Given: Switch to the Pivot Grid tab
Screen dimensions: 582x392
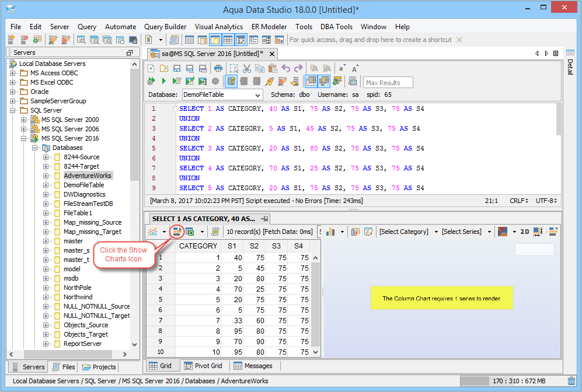Looking at the screenshot, I should [203, 366].
